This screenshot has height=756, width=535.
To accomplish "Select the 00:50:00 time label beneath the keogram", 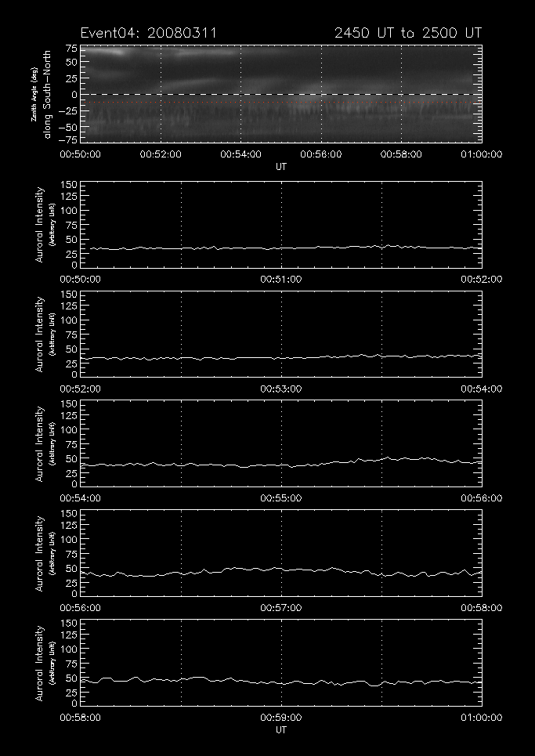I will pos(80,154).
